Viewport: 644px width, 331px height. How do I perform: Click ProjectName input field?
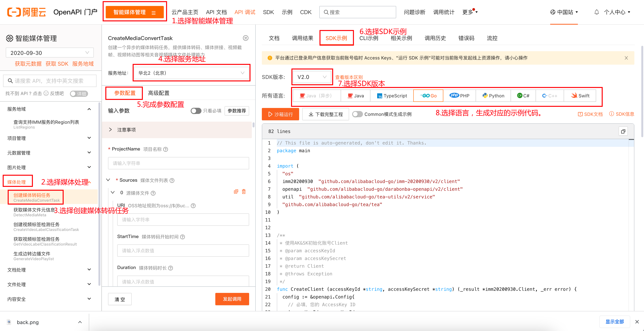pyautogui.click(x=179, y=163)
